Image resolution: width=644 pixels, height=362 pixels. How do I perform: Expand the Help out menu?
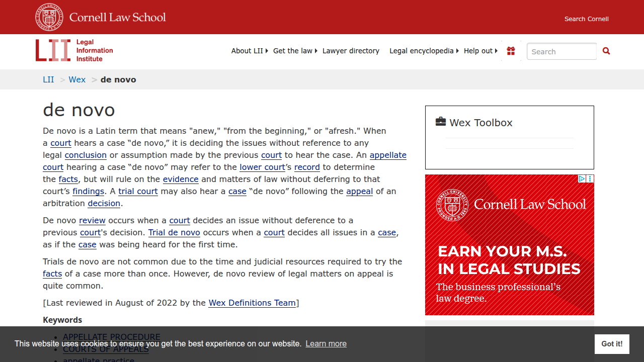point(480,51)
